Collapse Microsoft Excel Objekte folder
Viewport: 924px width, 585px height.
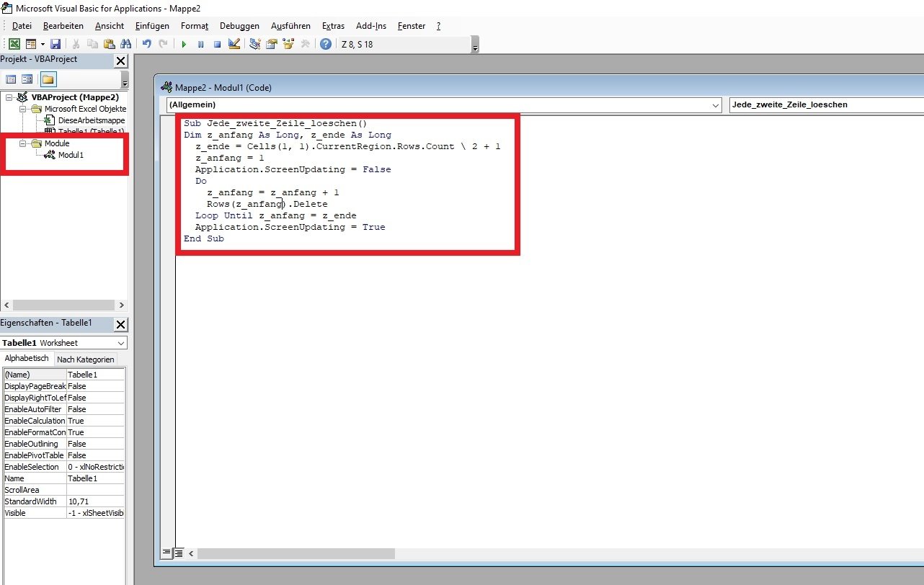pyautogui.click(x=23, y=109)
